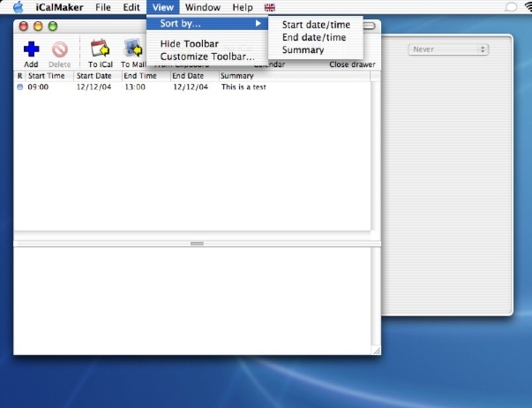Click the Start Time column header
The height and width of the screenshot is (408, 532).
click(x=49, y=76)
